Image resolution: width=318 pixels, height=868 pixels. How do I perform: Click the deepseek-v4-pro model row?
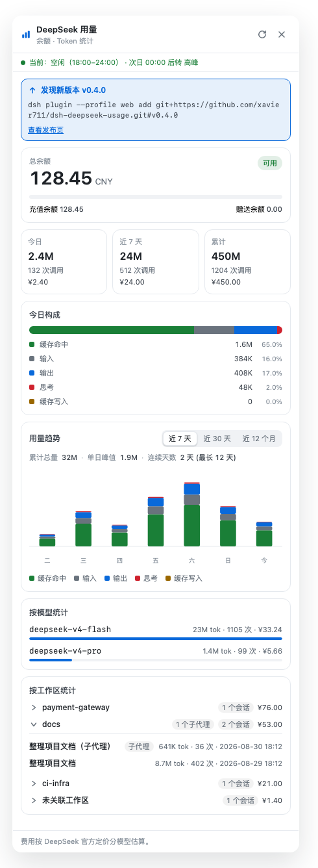point(156,653)
